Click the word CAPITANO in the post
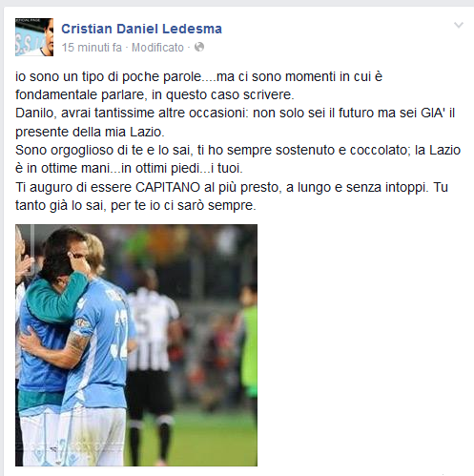This screenshot has height=476, width=474. [168, 187]
